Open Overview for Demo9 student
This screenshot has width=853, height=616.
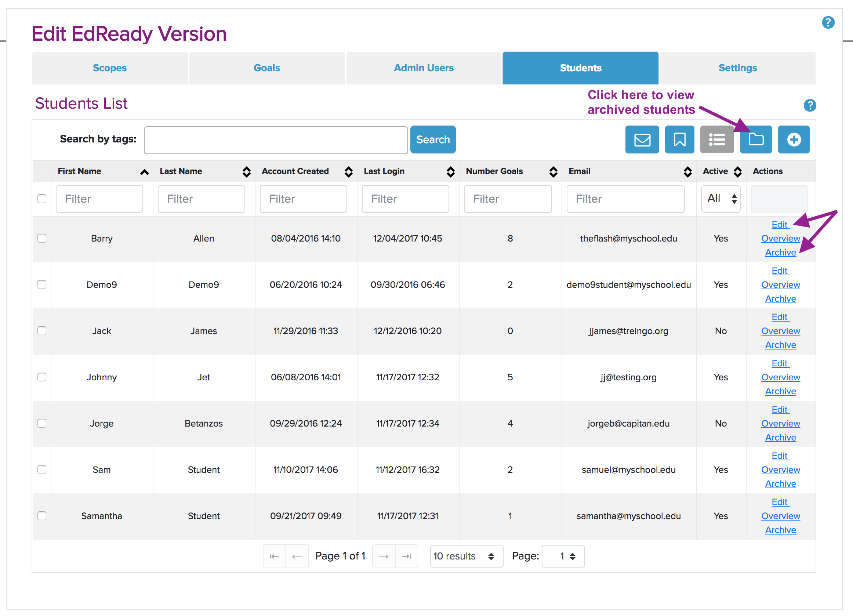click(781, 285)
